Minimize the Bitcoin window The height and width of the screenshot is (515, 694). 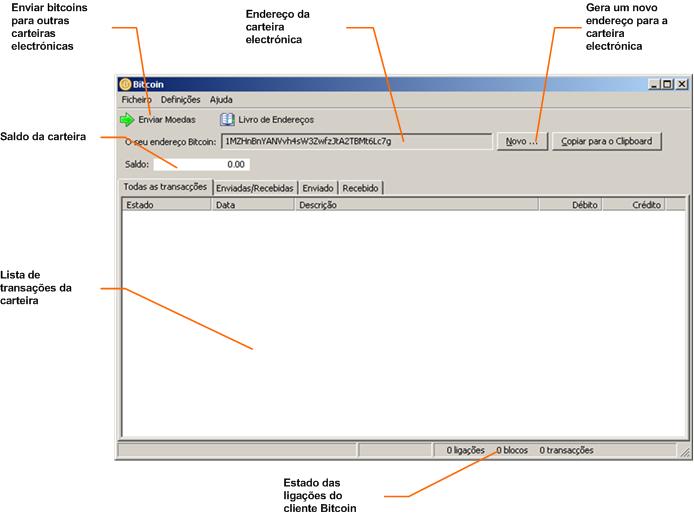[x=655, y=84]
